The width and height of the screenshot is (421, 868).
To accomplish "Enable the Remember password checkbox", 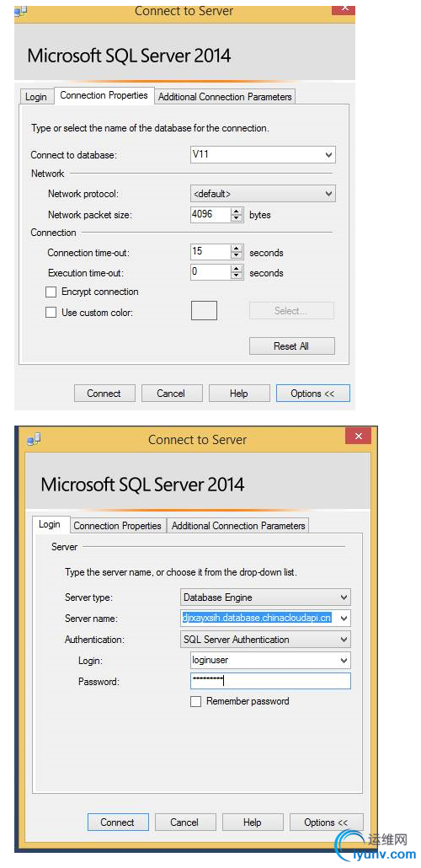I will coord(196,701).
